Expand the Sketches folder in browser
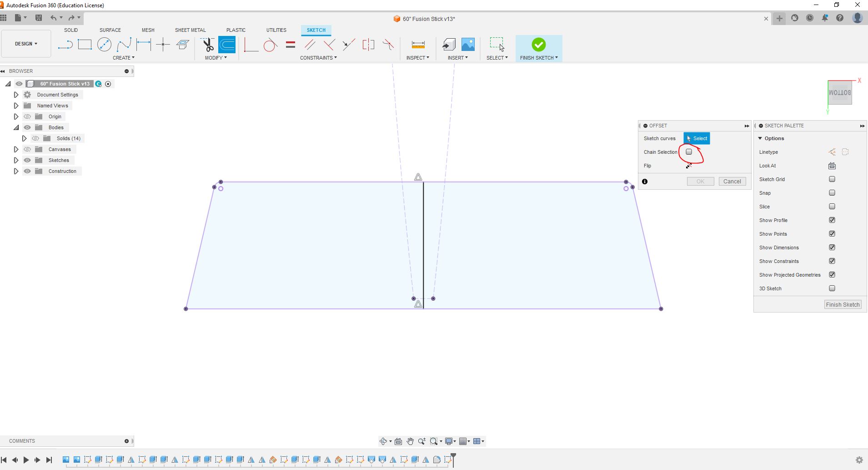 (16, 160)
